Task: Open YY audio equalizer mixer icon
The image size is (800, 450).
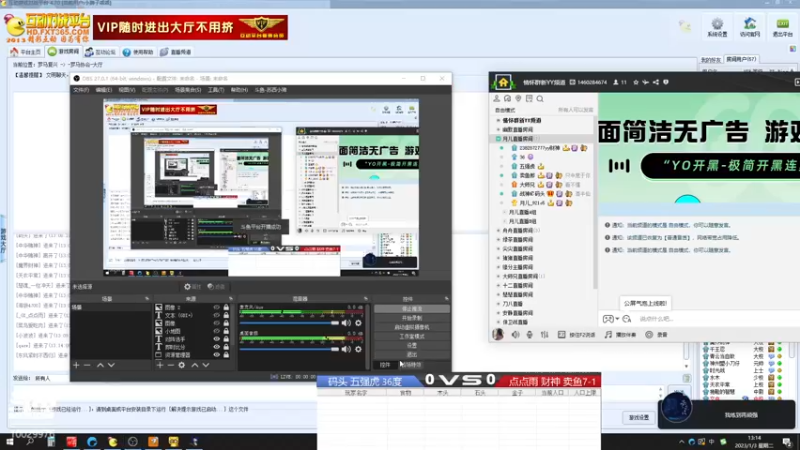Action: point(544,335)
